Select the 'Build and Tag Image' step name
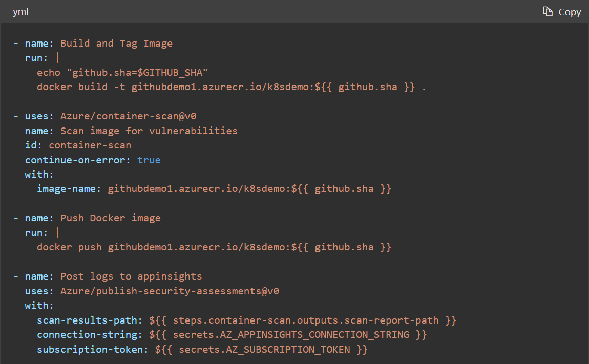The image size is (589, 364). click(116, 43)
